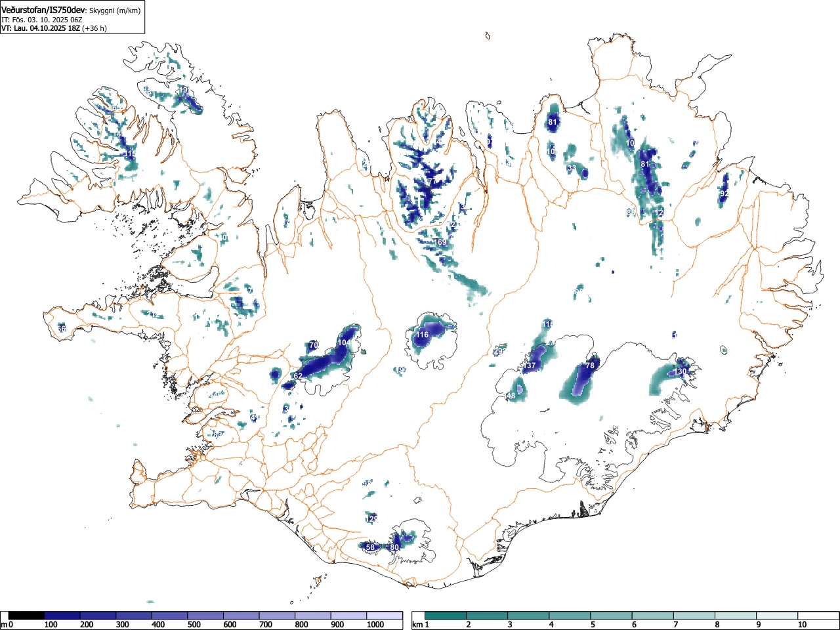The height and width of the screenshot is (630, 840).
Task: Click the map value label '137'
Action: [530, 366]
